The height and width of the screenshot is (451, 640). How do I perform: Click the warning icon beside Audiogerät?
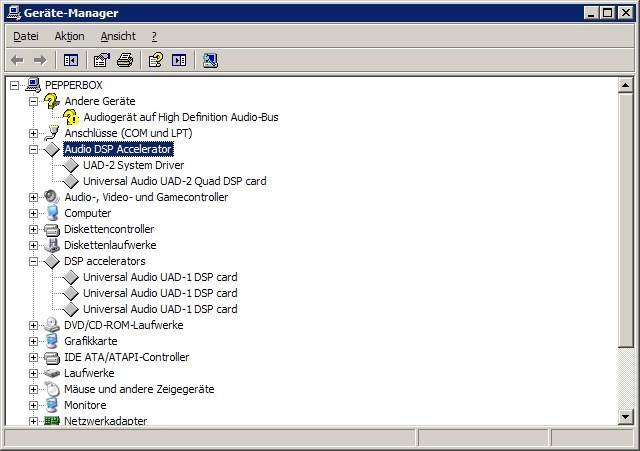pos(71,117)
